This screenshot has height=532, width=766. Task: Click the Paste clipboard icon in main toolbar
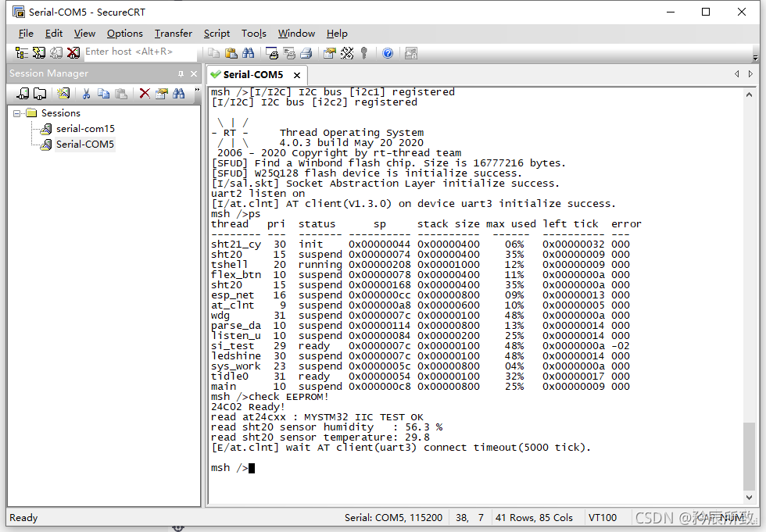pos(231,53)
